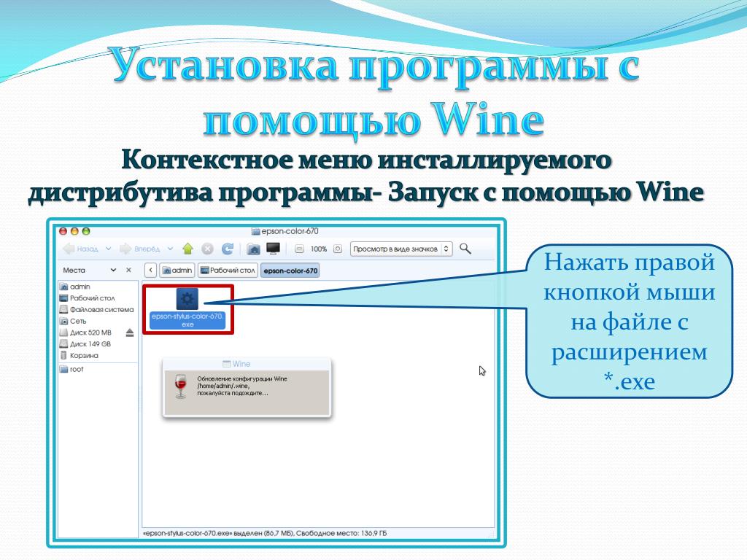Image resolution: width=747 pixels, height=560 pixels.
Task: Click the Обновление конфигурации Wine message
Action: tap(242, 386)
